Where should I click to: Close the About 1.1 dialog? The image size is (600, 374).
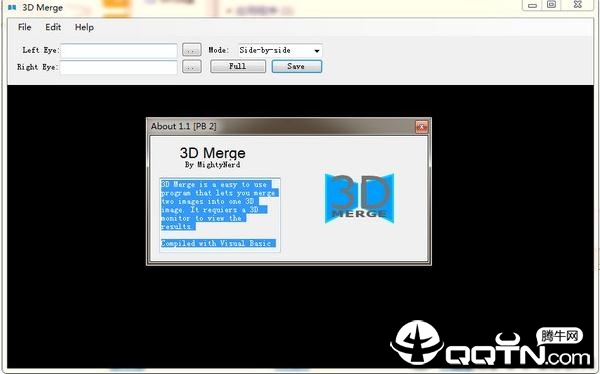(422, 127)
